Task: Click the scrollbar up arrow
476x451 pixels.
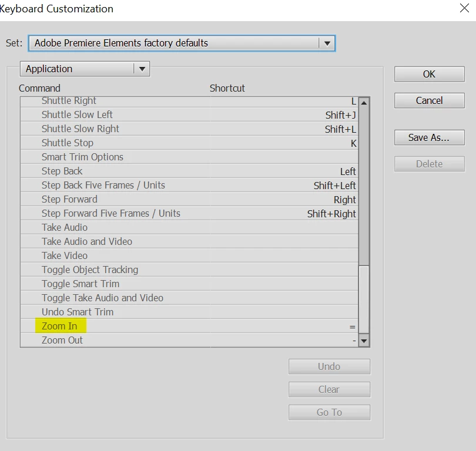Action: point(364,103)
